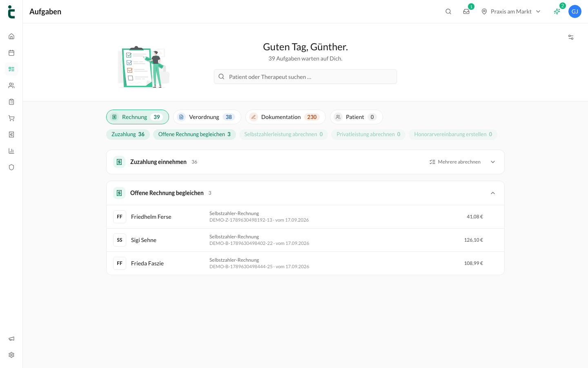Click invoice number DEMO-Z-1789630498192-13
The width and height of the screenshot is (588, 368).
pos(241,220)
